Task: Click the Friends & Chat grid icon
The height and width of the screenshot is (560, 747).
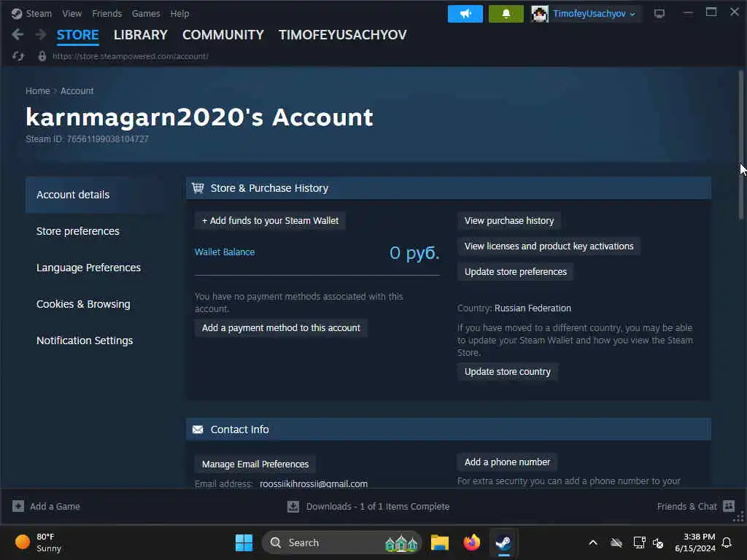Action: pyautogui.click(x=729, y=506)
